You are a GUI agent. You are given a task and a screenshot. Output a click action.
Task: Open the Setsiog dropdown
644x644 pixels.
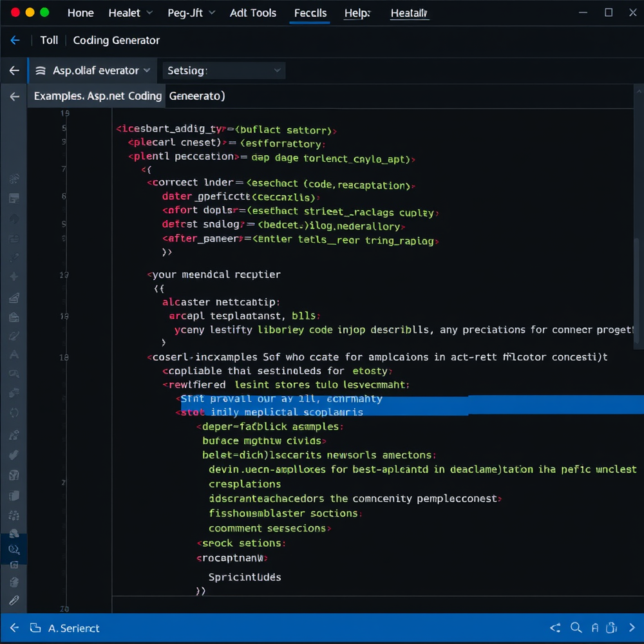click(x=277, y=70)
